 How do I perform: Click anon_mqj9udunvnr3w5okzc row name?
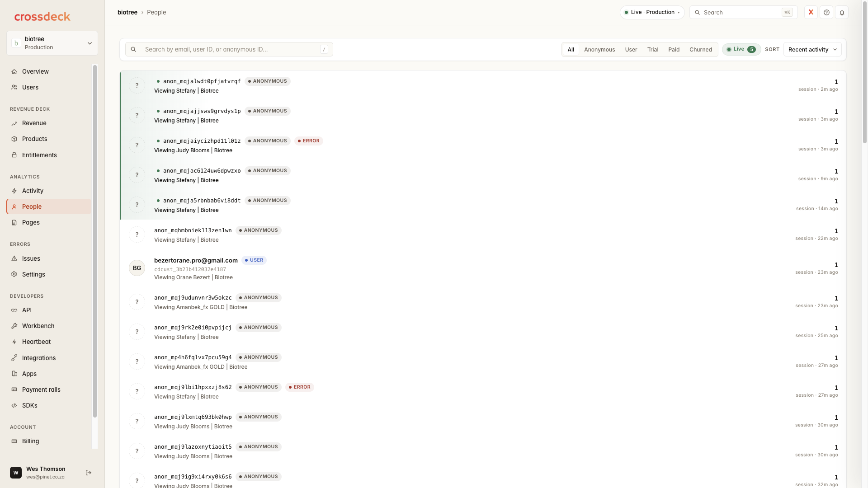pos(193,298)
